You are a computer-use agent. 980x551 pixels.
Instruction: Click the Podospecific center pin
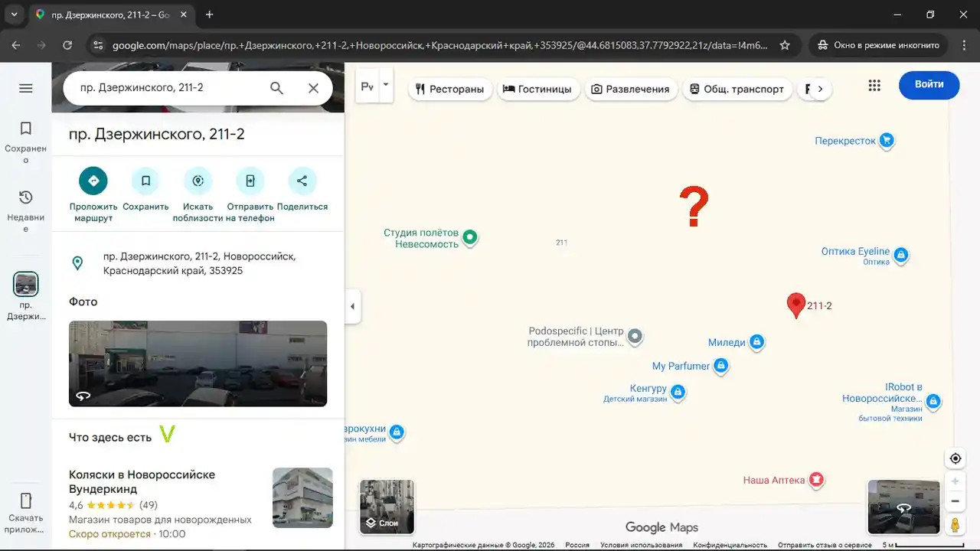pos(635,336)
